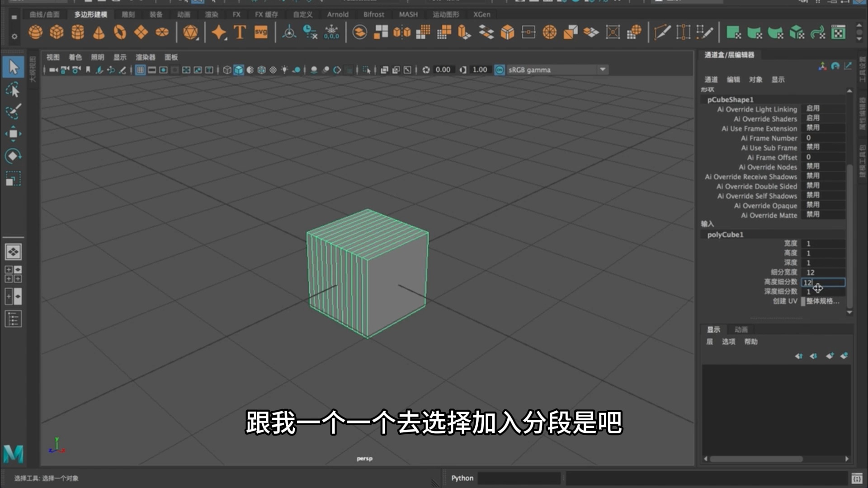Select the polygon cone icon on the shelf
This screenshot has width=868, height=488.
(98, 32)
